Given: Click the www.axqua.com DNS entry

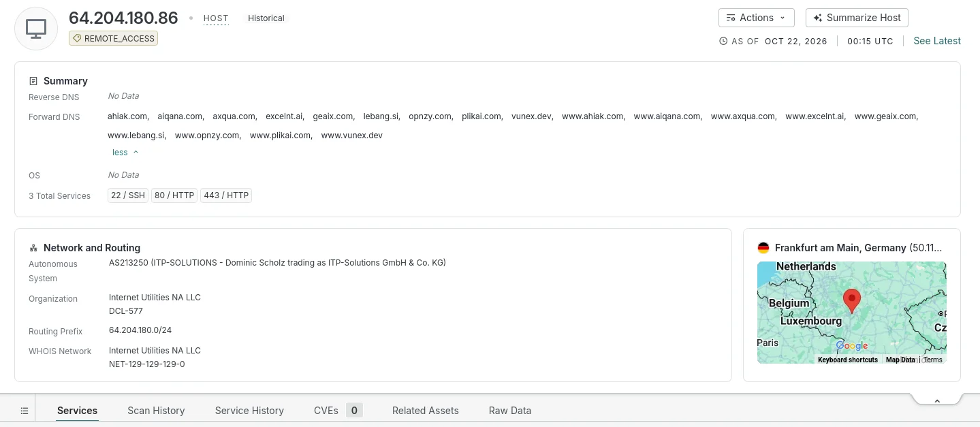Looking at the screenshot, I should click(743, 116).
